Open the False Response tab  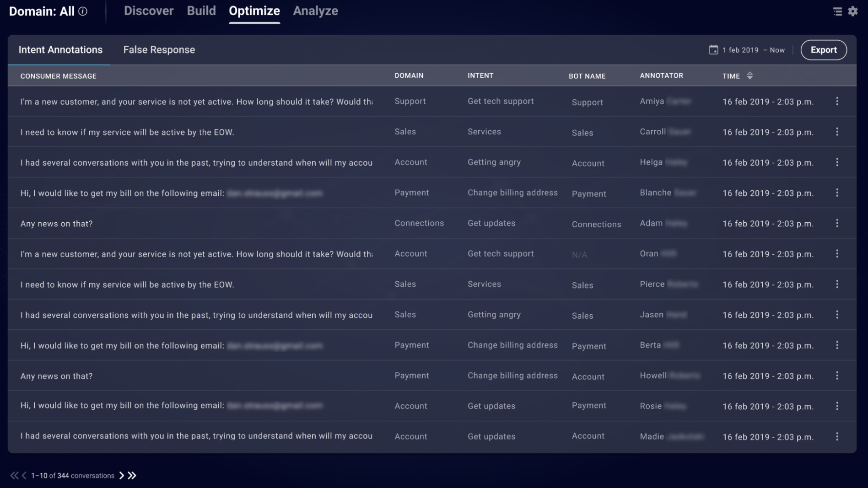tap(159, 50)
